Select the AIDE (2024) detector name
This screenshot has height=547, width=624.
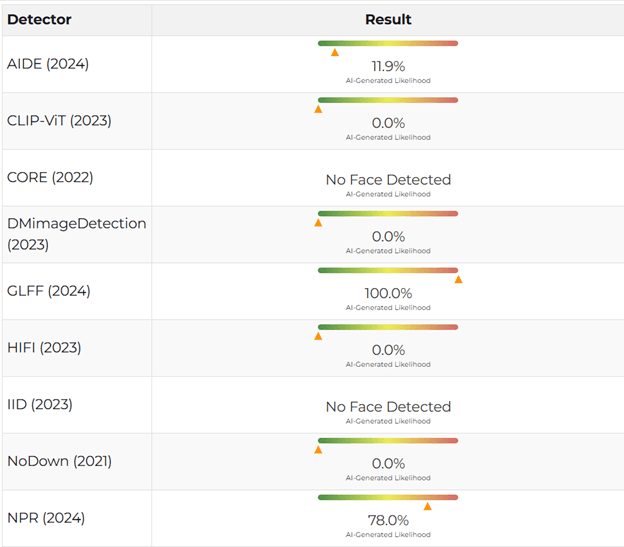coord(48,64)
